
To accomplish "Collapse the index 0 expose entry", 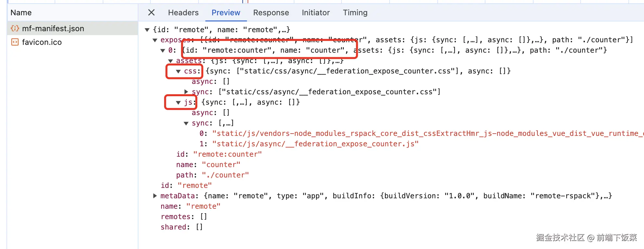I will (163, 51).
